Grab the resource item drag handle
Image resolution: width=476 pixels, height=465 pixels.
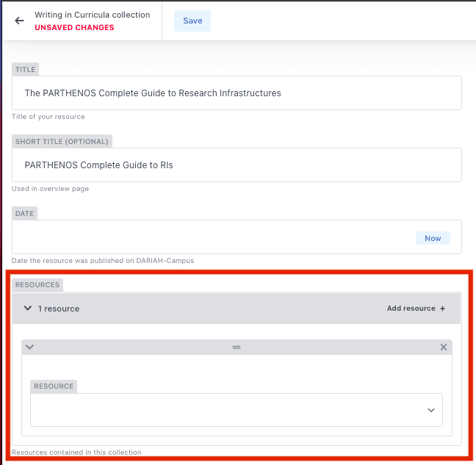(237, 347)
